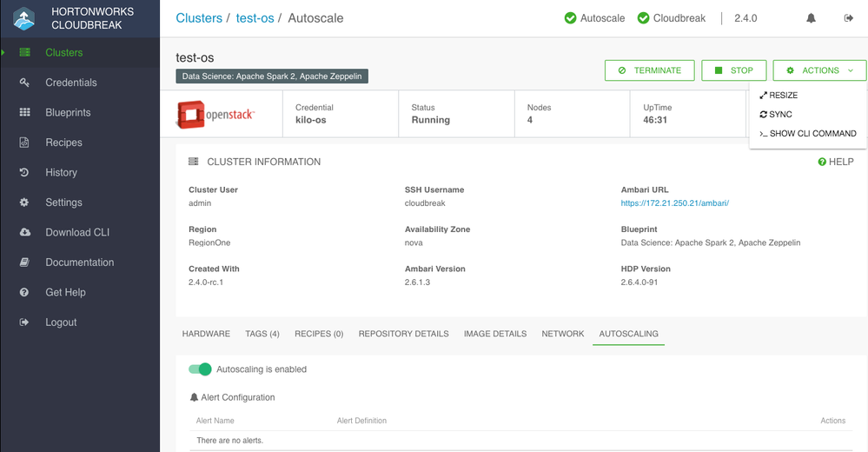The image size is (868, 452).
Task: Open the Help link in Cluster Information
Action: click(x=836, y=162)
